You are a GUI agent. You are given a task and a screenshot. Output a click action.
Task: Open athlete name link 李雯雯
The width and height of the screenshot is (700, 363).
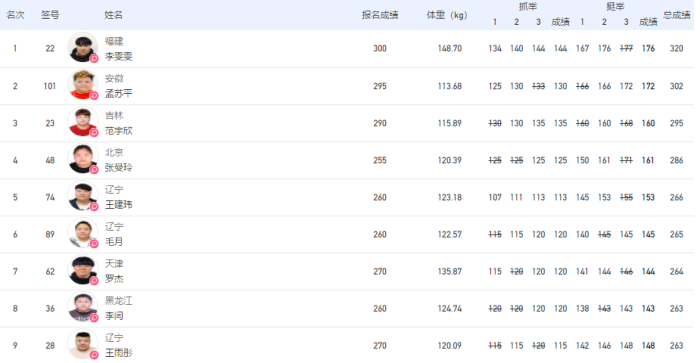tap(118, 56)
